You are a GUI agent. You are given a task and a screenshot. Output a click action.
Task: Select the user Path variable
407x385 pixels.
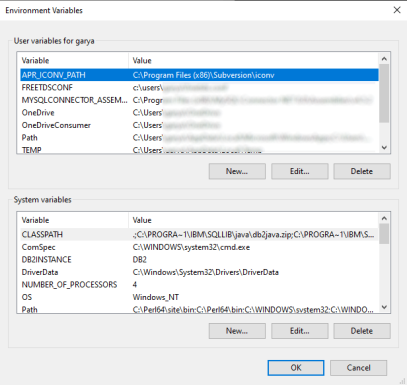[x=199, y=138]
